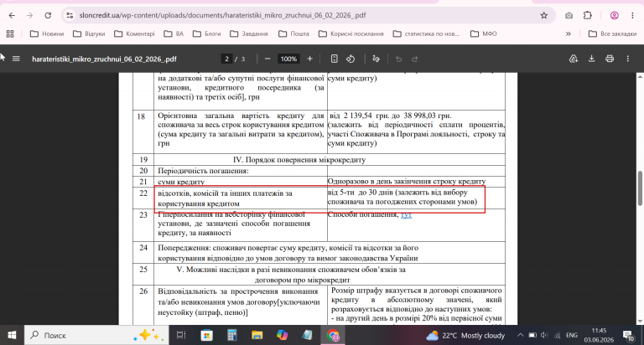Open the Корисні посилання bookmark folder
644x345 pixels.
pyautogui.click(x=351, y=33)
